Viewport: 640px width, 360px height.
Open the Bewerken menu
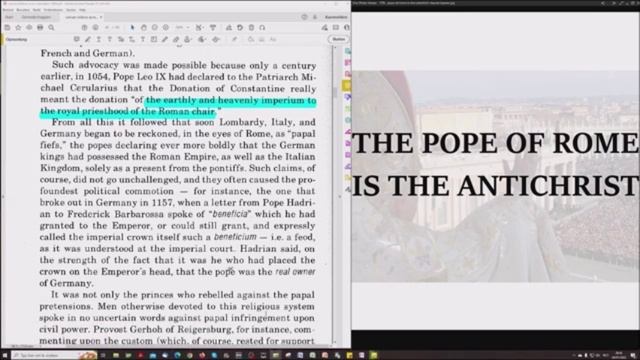(x=23, y=10)
